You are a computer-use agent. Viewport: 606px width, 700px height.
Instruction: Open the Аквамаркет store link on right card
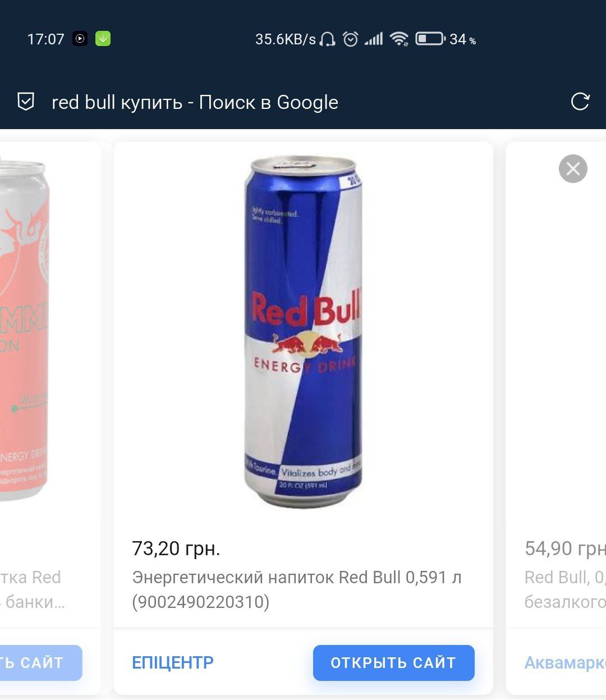click(x=564, y=662)
